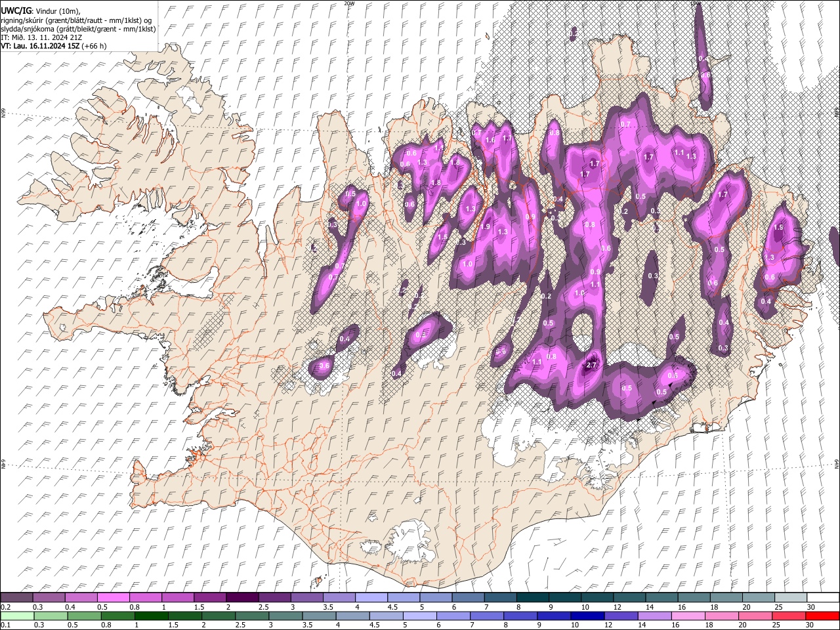Click the '20W' longitude label at top
The image size is (840, 630).
point(349,3)
